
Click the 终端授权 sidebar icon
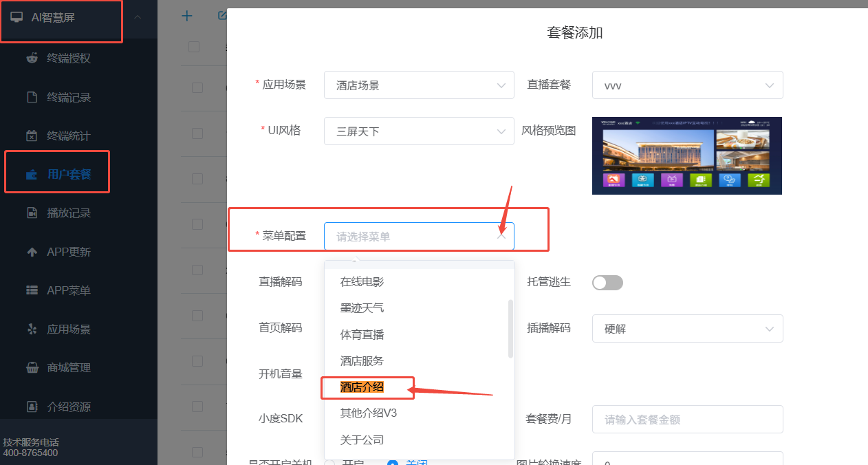[32, 58]
